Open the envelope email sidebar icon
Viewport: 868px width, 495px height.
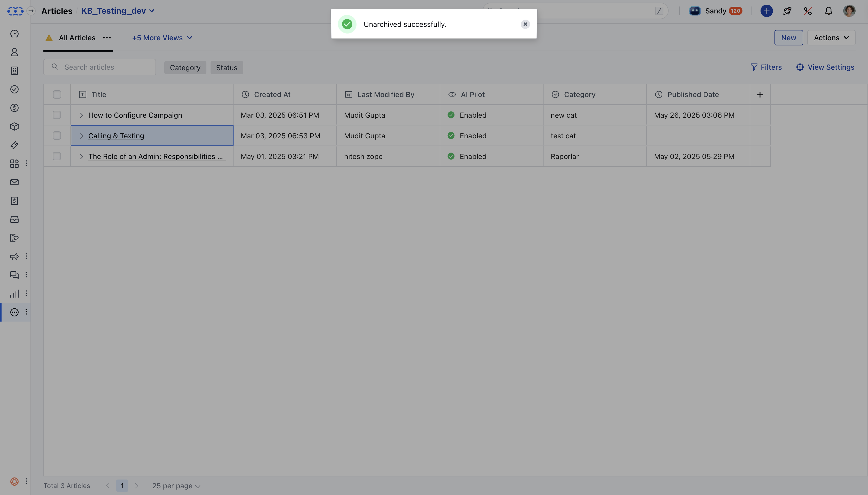14,182
